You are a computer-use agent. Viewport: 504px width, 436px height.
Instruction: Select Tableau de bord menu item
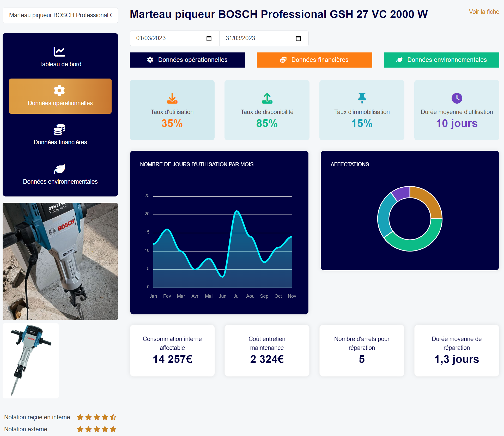pyautogui.click(x=60, y=57)
